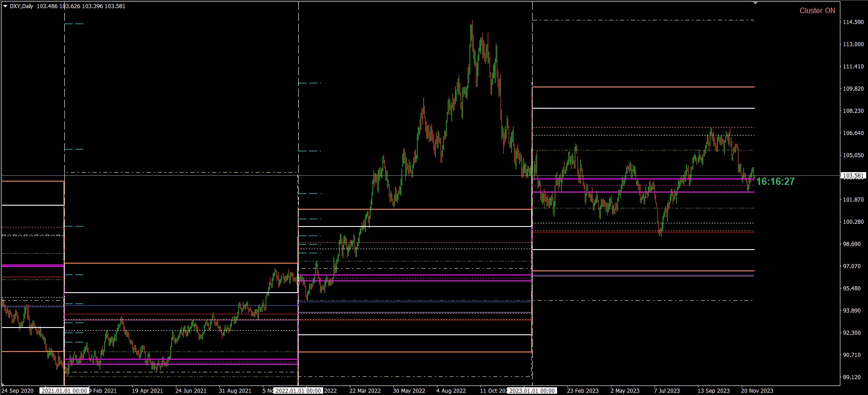Select the 2021.01.01 00:00 period marker

(64, 390)
